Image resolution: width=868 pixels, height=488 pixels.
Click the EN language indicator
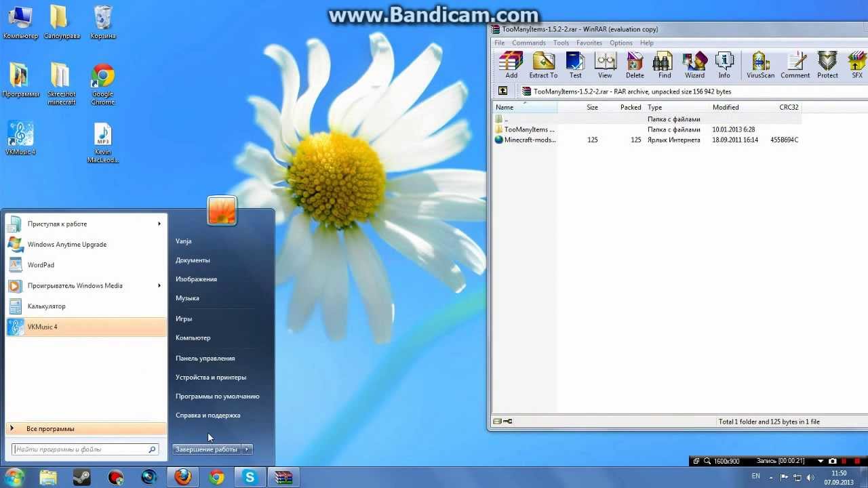click(756, 476)
